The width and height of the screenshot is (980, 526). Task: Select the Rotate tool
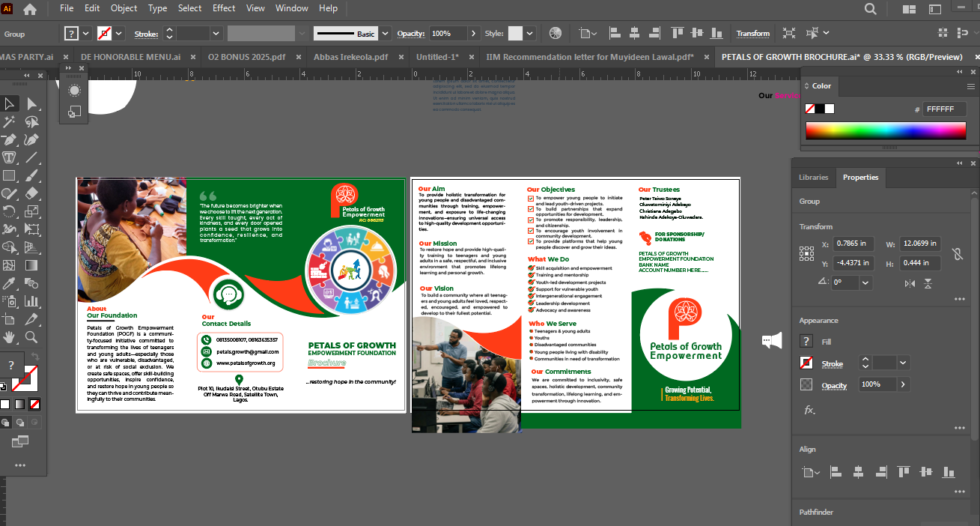point(10,211)
